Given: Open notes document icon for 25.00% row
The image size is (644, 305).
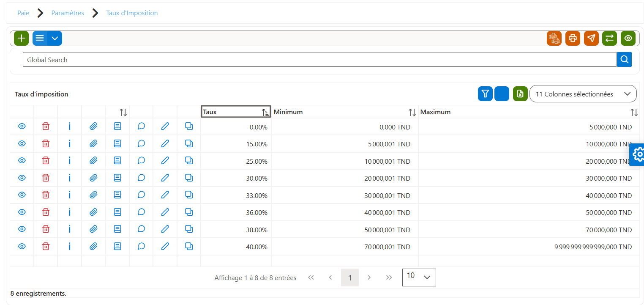Looking at the screenshot, I should (117, 161).
